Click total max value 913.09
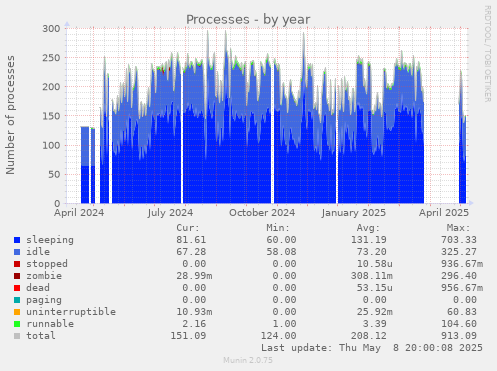The width and height of the screenshot is (497, 371). point(459,336)
